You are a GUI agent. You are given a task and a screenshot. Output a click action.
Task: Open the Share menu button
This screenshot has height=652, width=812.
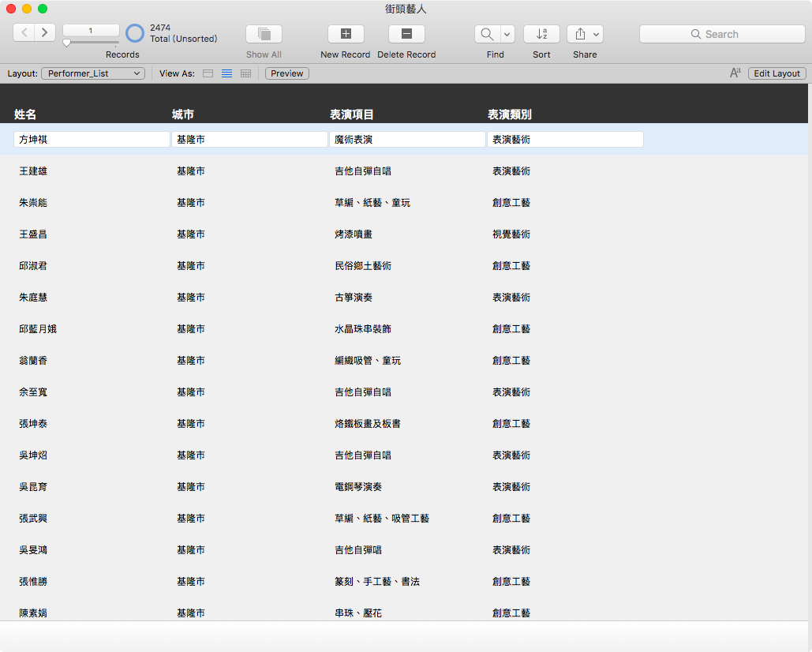[586, 34]
